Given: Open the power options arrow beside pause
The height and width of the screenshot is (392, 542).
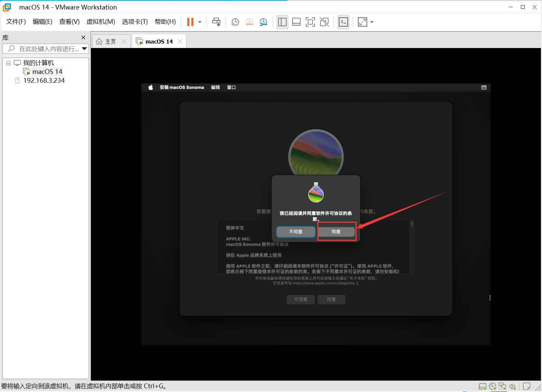Looking at the screenshot, I should (x=200, y=22).
